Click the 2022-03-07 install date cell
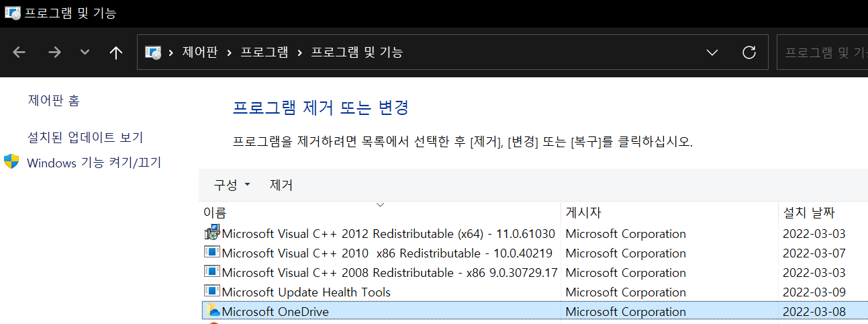Image resolution: width=868 pixels, height=324 pixels. pos(814,253)
